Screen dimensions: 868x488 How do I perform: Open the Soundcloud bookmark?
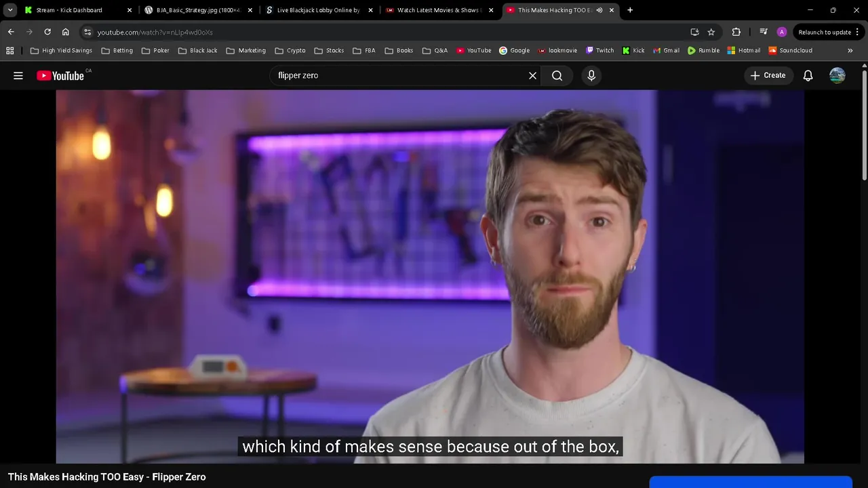(x=790, y=50)
